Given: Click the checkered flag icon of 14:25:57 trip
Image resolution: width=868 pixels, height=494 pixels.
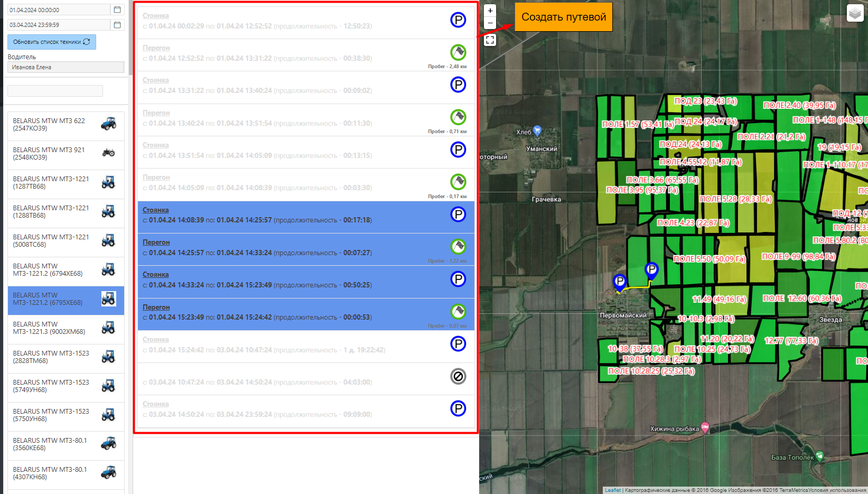Looking at the screenshot, I should [458, 246].
